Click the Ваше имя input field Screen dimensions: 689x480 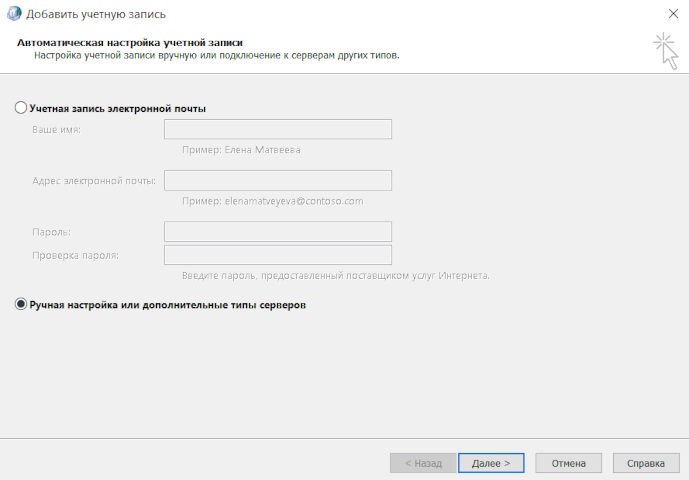[x=277, y=129]
